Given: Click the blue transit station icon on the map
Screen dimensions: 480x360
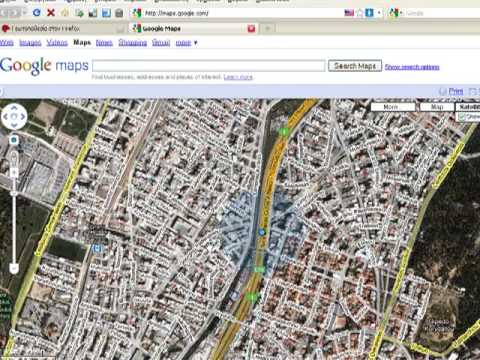Looking at the screenshot, I should point(97,248).
